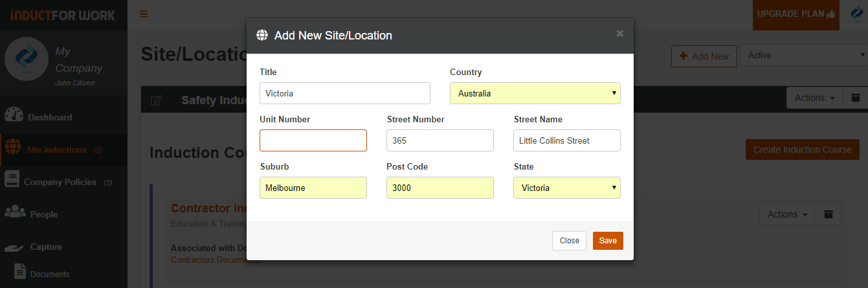Image resolution: width=868 pixels, height=288 pixels.
Task: Click the hamburger menu icon in top bar
Action: (x=144, y=14)
